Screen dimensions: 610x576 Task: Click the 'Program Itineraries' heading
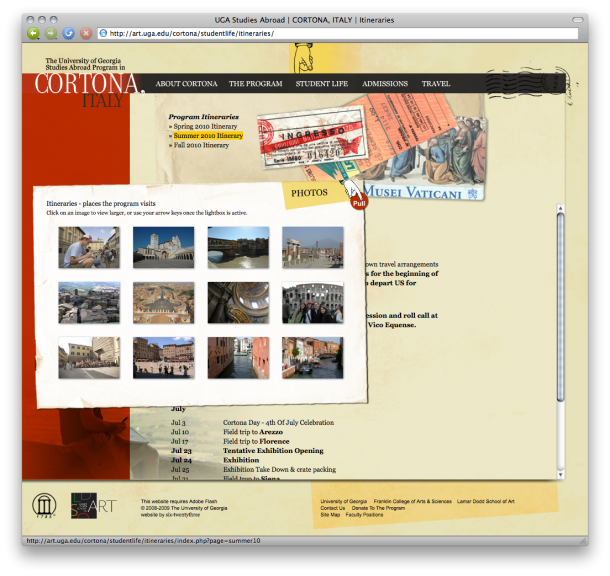[203, 117]
